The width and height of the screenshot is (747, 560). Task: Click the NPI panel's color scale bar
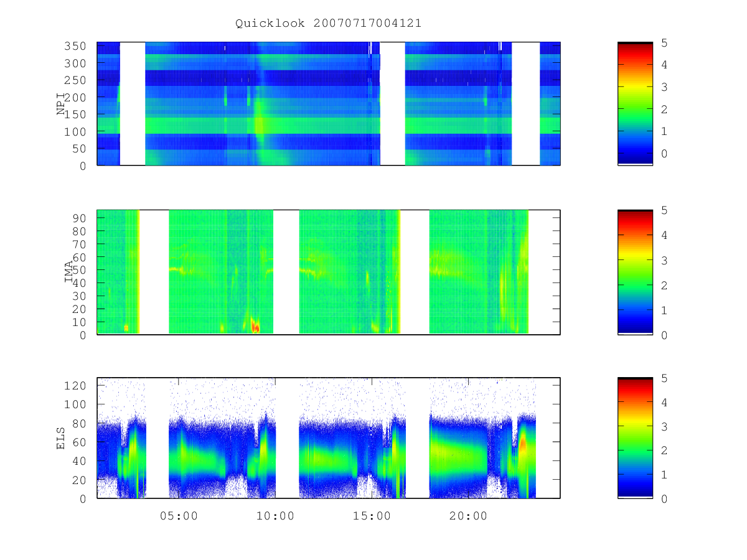click(635, 104)
